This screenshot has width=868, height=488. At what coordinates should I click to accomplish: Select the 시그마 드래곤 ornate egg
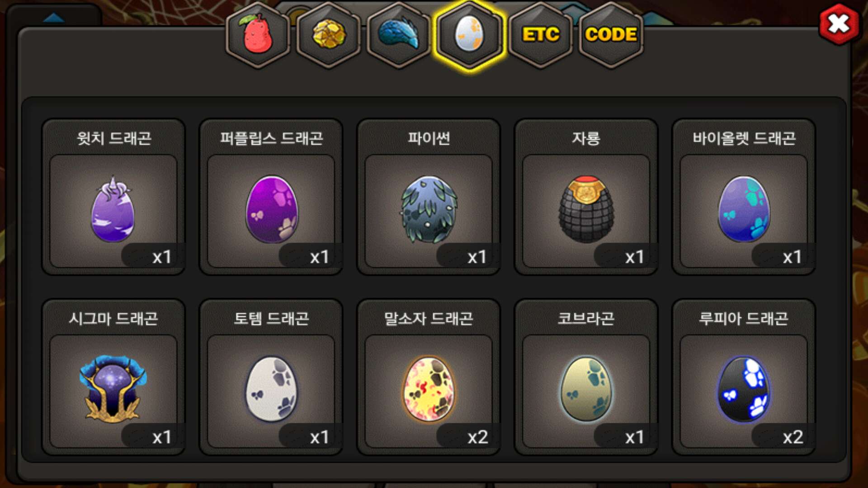[x=113, y=389]
